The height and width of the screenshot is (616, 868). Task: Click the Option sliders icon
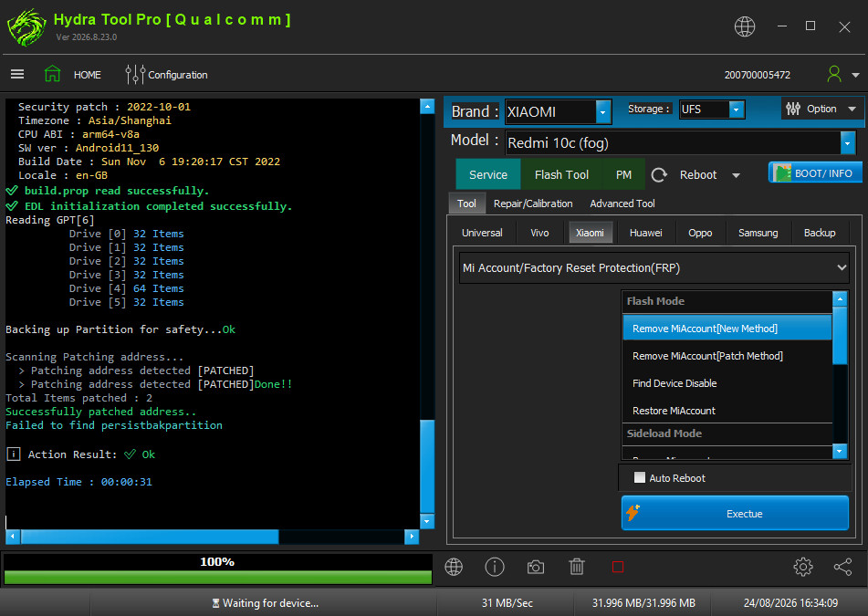(x=793, y=109)
